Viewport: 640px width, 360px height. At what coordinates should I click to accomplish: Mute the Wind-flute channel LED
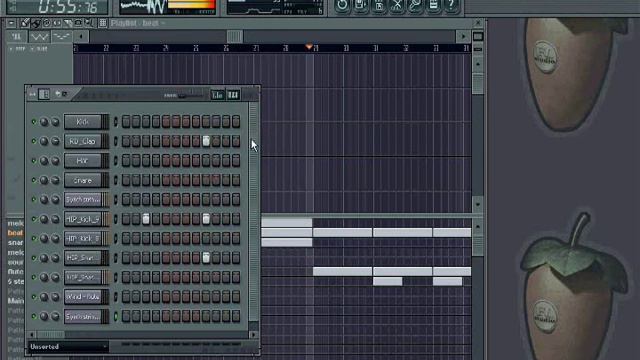[x=34, y=297]
